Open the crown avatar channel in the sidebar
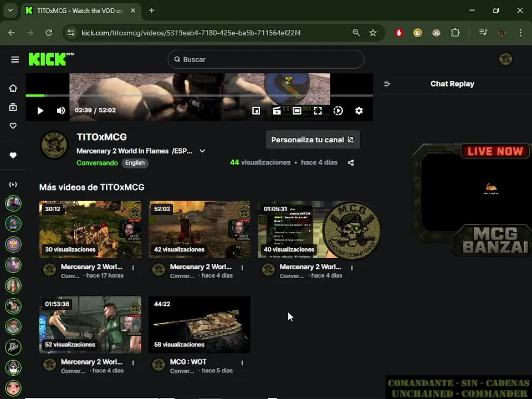Image resolution: width=532 pixels, height=399 pixels. click(13, 244)
